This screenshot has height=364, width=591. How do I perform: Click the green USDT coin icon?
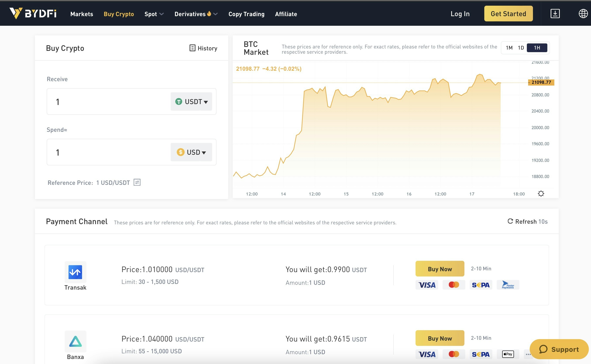tap(179, 102)
